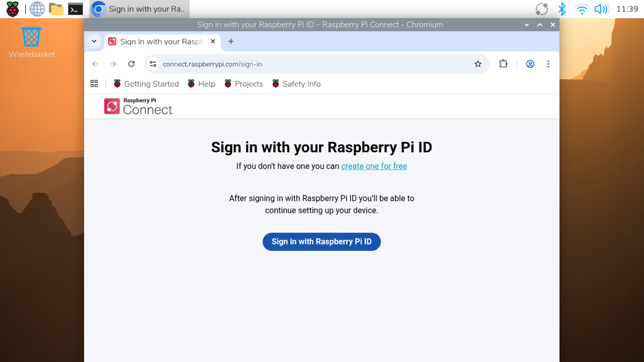The image size is (644, 362).
Task: Open the Raspberry Pi main menu
Action: click(13, 9)
